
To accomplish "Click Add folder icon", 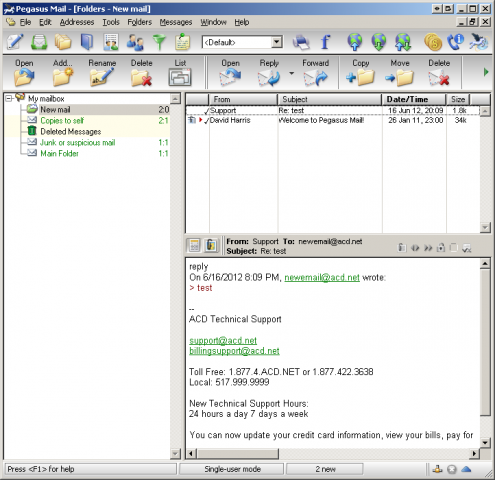I will pyautogui.click(x=62, y=77).
